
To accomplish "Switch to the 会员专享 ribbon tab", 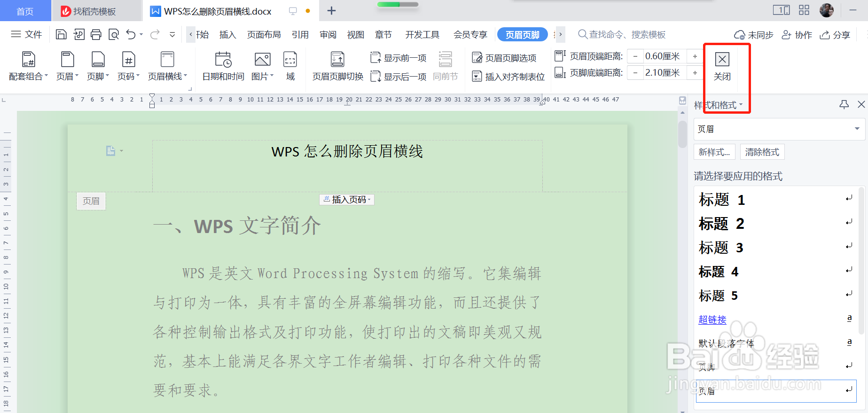I will tap(470, 35).
